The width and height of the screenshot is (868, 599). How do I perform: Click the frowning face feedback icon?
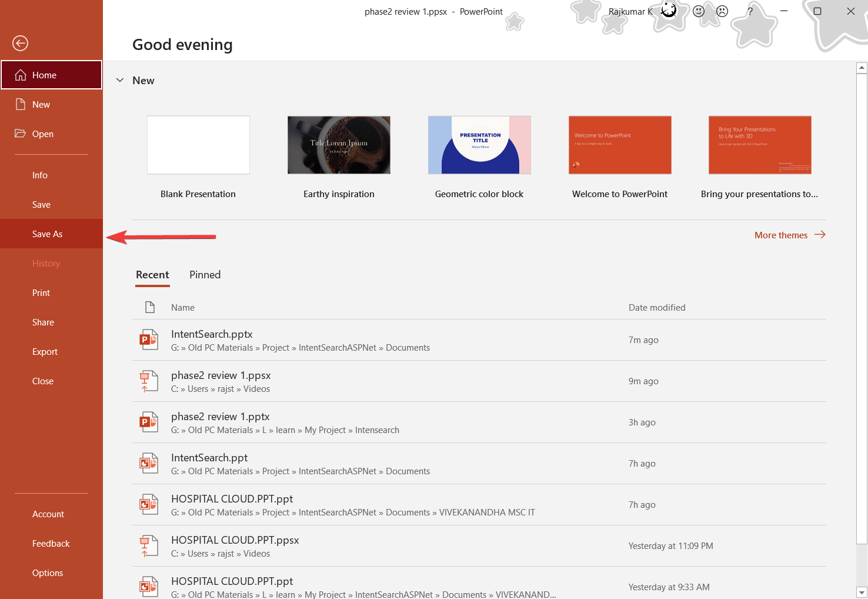coord(722,11)
